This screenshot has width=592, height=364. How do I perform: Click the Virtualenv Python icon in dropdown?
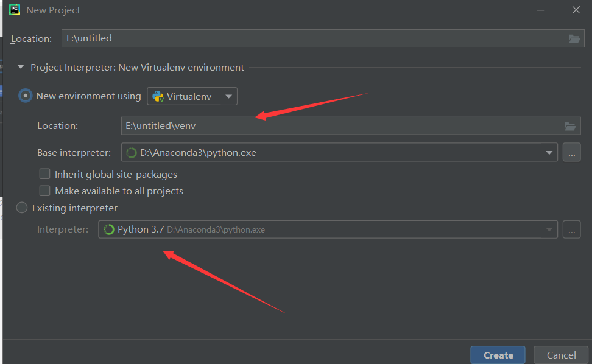(157, 96)
